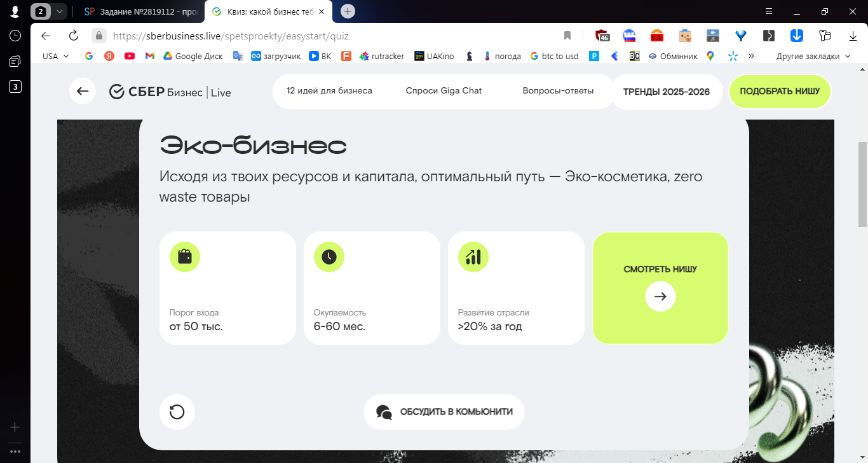Open the history clock icon in the sidebar
868x463 pixels.
[15, 36]
